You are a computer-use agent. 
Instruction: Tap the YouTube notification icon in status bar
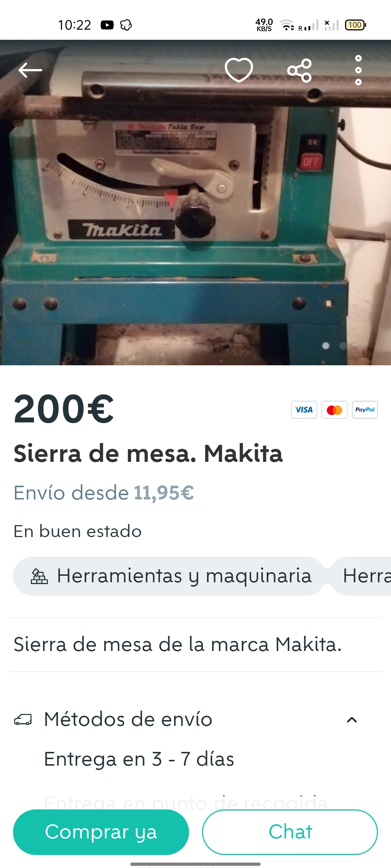pyautogui.click(x=107, y=25)
